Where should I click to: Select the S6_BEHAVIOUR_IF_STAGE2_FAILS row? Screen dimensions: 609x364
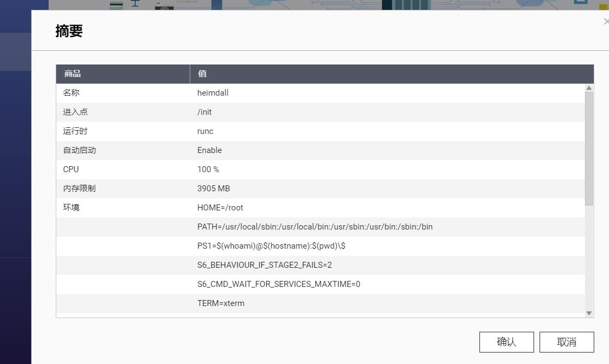pyautogui.click(x=273, y=265)
